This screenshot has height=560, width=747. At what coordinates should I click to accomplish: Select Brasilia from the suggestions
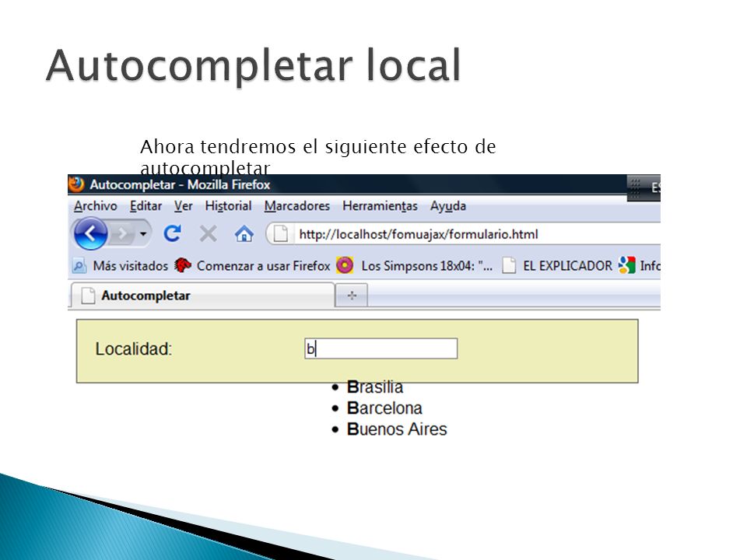tap(375, 387)
